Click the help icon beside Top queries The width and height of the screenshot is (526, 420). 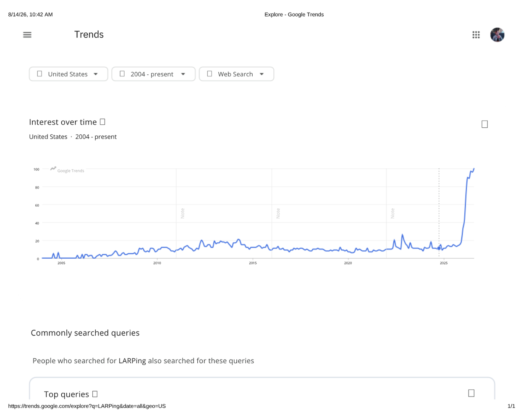coord(95,394)
